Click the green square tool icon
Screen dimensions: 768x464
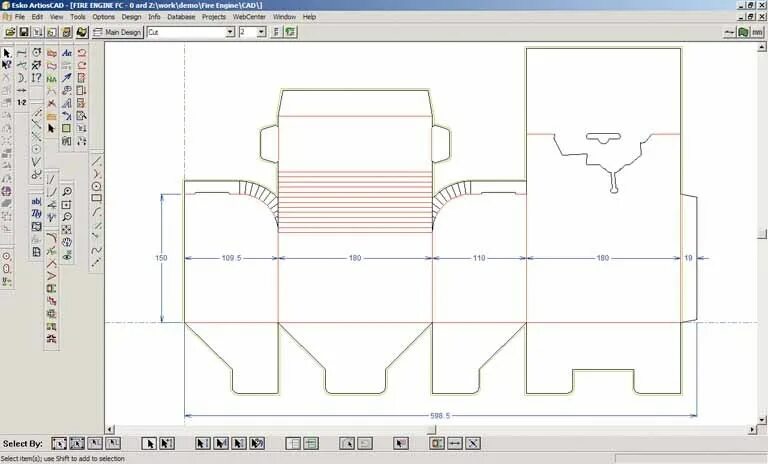coord(67,128)
